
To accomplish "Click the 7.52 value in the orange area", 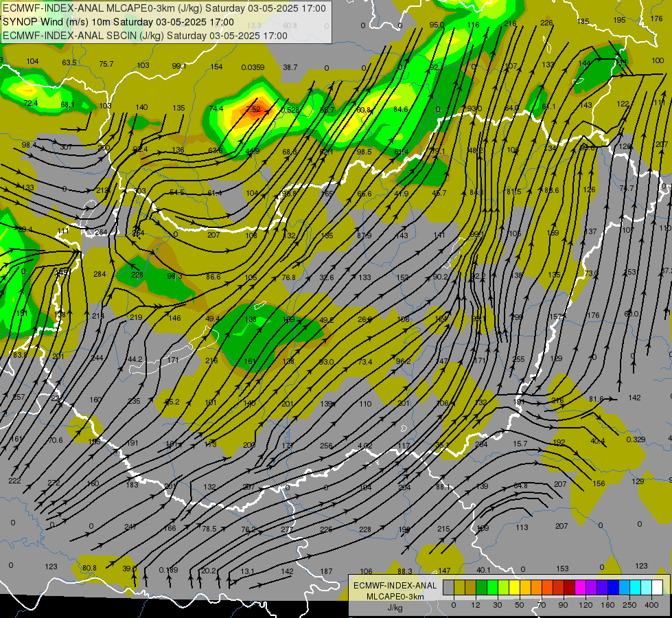I will click(253, 109).
